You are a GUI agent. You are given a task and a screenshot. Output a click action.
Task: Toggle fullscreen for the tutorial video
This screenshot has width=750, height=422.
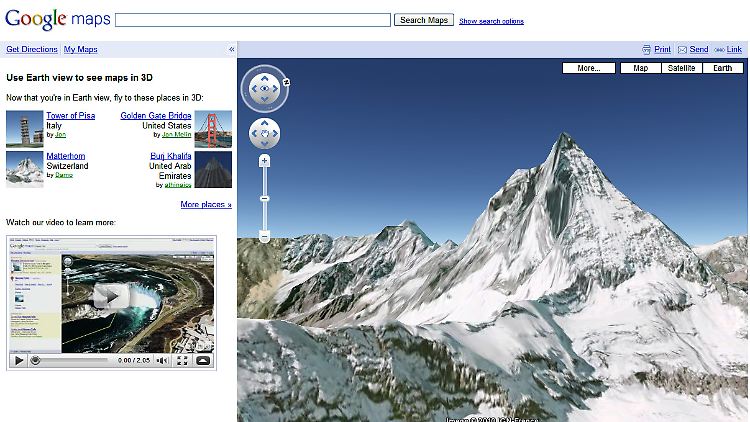183,360
